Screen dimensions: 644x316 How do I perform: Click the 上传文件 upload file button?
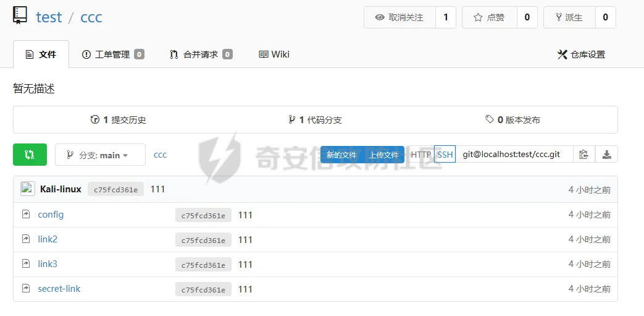pos(383,155)
